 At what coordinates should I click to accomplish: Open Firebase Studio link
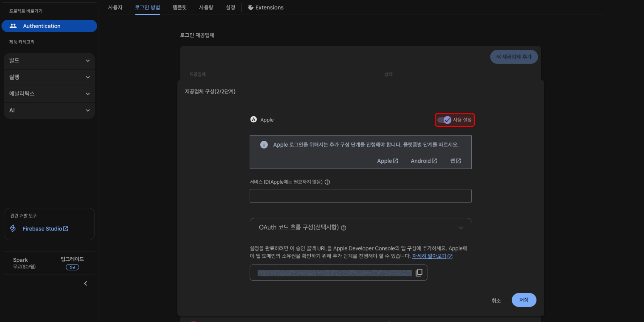(45, 229)
